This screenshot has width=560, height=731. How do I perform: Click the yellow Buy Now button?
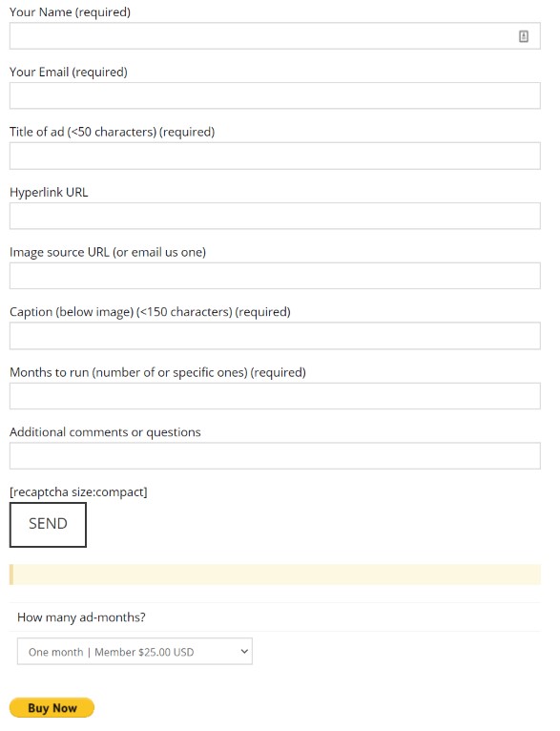52,708
